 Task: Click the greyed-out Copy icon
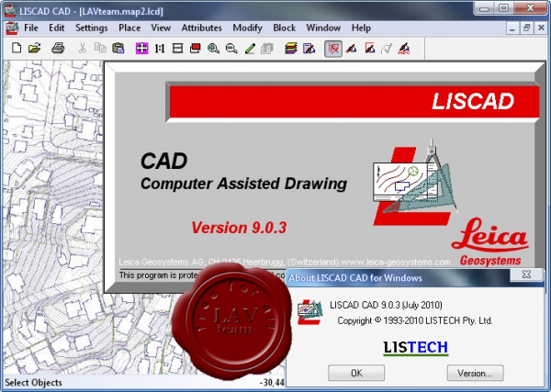(x=100, y=48)
